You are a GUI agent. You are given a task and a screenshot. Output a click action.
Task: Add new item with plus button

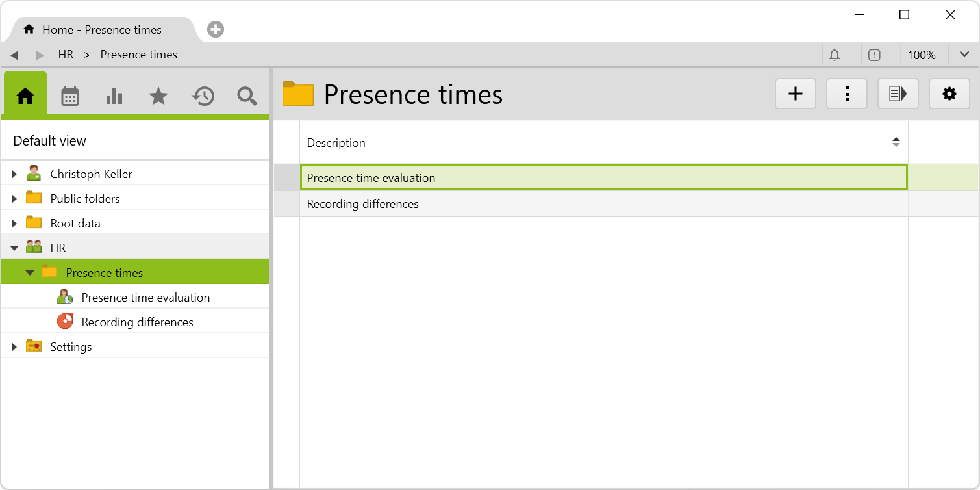point(796,94)
